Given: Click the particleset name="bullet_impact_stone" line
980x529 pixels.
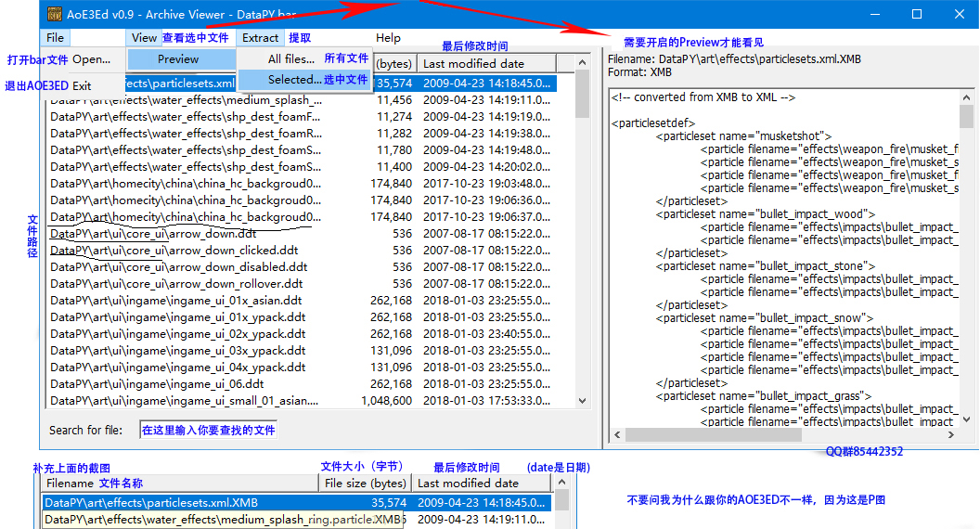Looking at the screenshot, I should tap(766, 265).
